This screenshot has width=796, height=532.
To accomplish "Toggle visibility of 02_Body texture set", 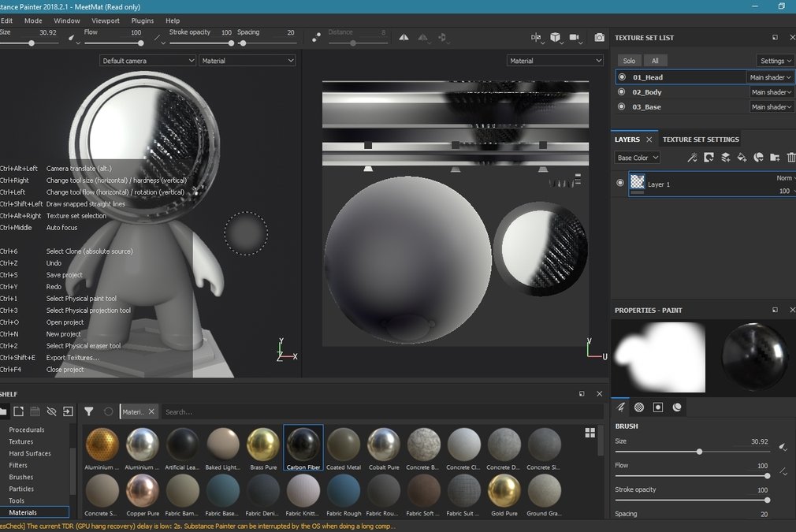I will pos(621,92).
